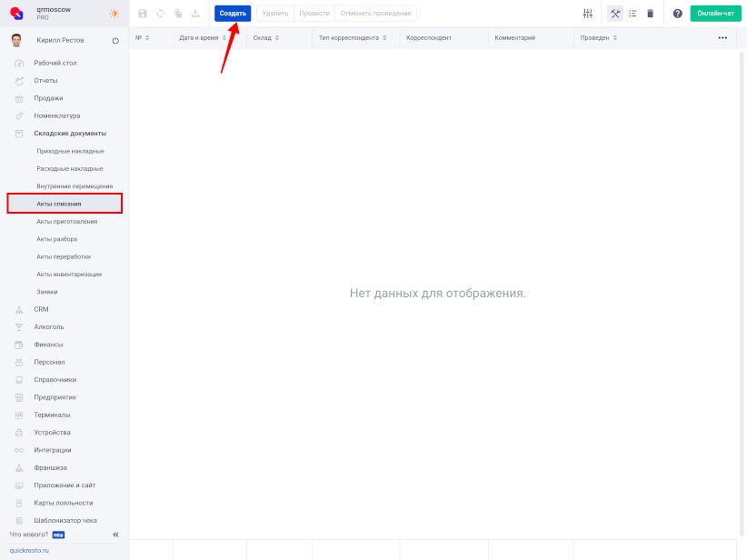
Task: Click the Провести button
Action: coord(314,14)
